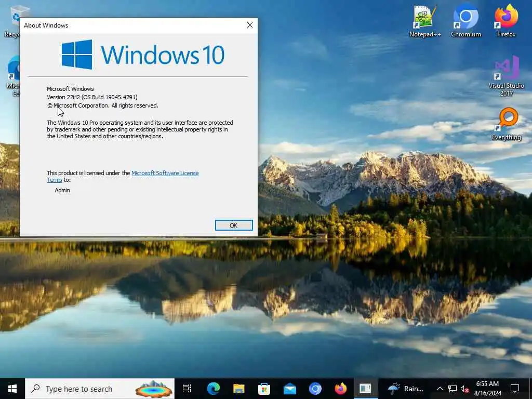This screenshot has width=532, height=399.
Task: Click the search highlights image in search box
Action: 154,389
